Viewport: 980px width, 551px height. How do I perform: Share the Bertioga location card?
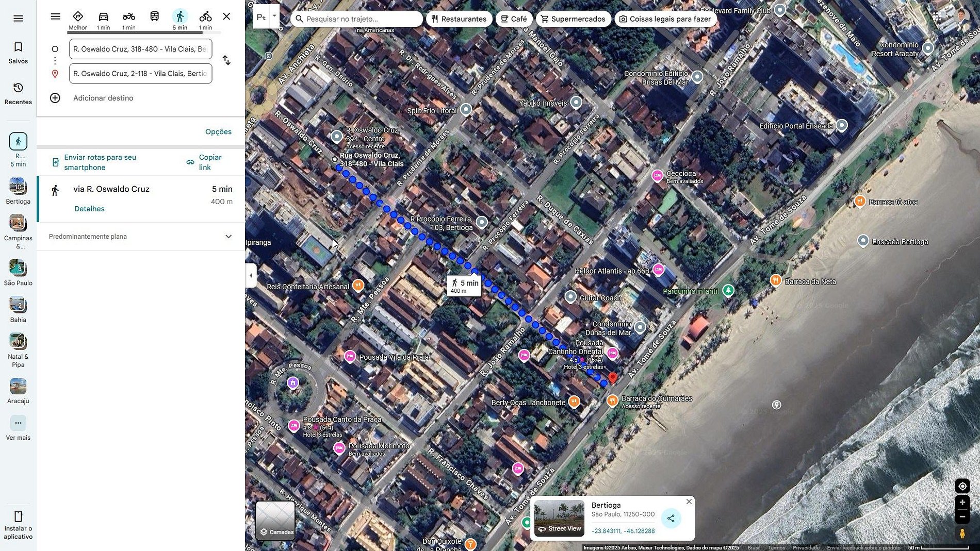click(x=671, y=519)
